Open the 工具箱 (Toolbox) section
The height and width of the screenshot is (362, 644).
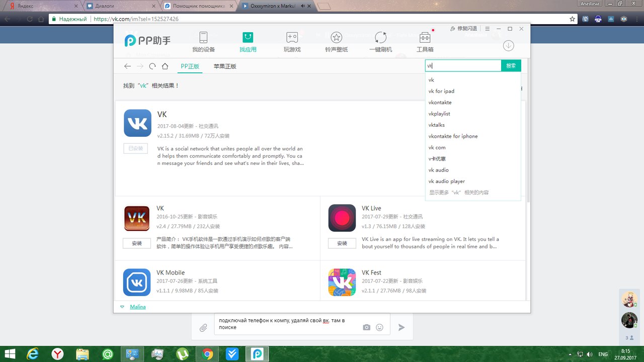(x=425, y=42)
